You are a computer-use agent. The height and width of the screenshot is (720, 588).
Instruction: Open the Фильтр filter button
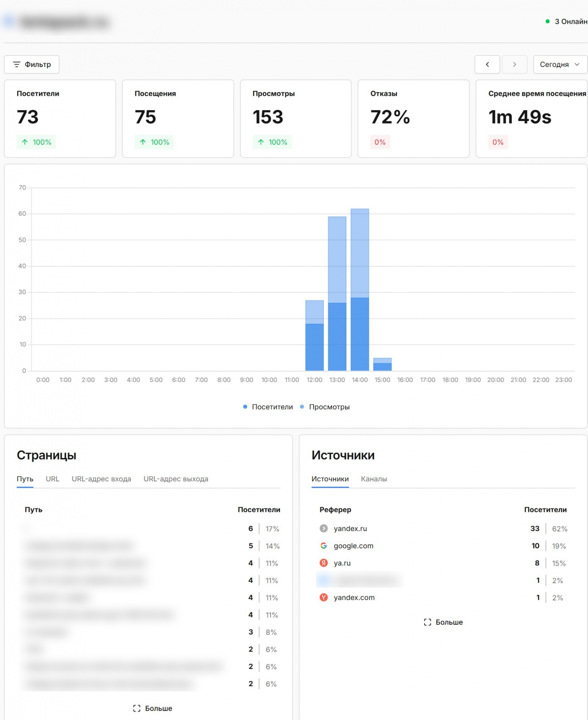32,64
